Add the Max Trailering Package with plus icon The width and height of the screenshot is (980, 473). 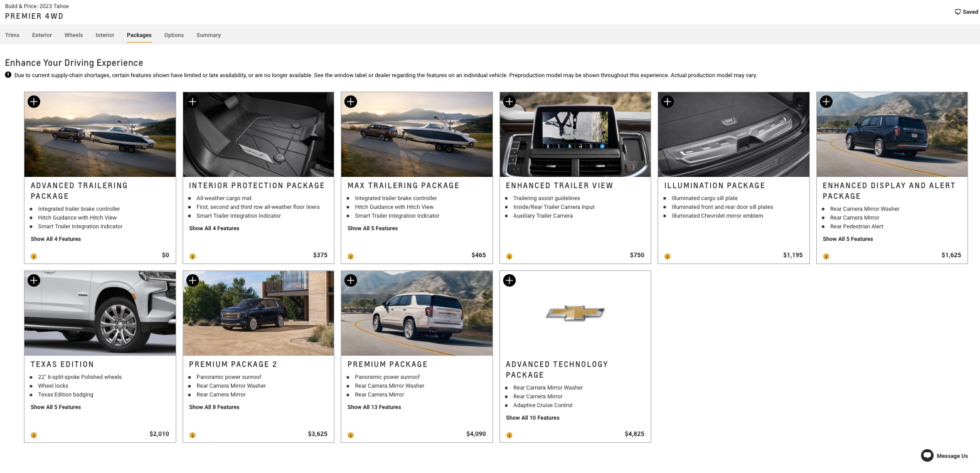pyautogui.click(x=351, y=102)
